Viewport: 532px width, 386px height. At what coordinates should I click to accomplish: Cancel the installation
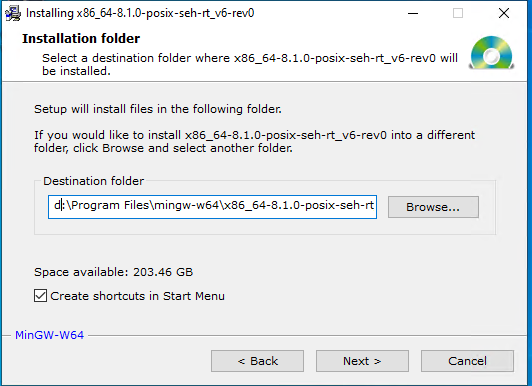468,361
